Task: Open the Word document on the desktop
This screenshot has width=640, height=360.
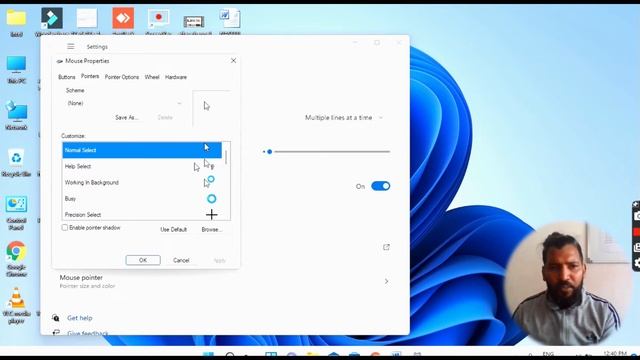Action: coord(230,22)
